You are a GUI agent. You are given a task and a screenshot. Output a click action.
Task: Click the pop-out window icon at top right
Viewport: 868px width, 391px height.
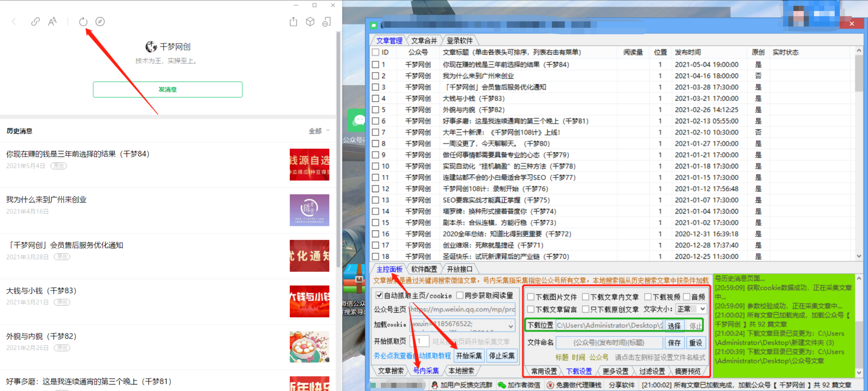point(327,22)
